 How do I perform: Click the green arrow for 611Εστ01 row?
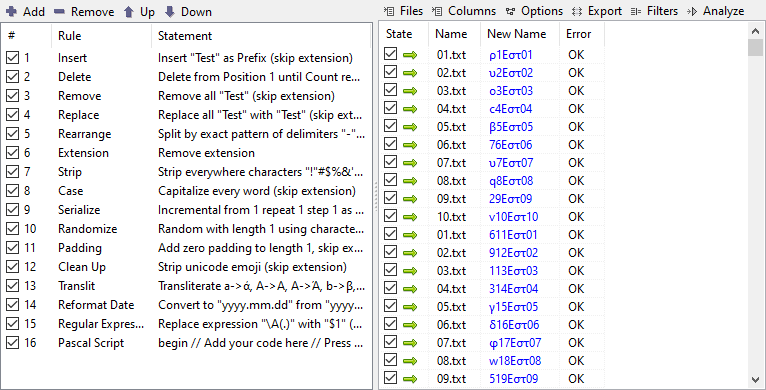(410, 235)
